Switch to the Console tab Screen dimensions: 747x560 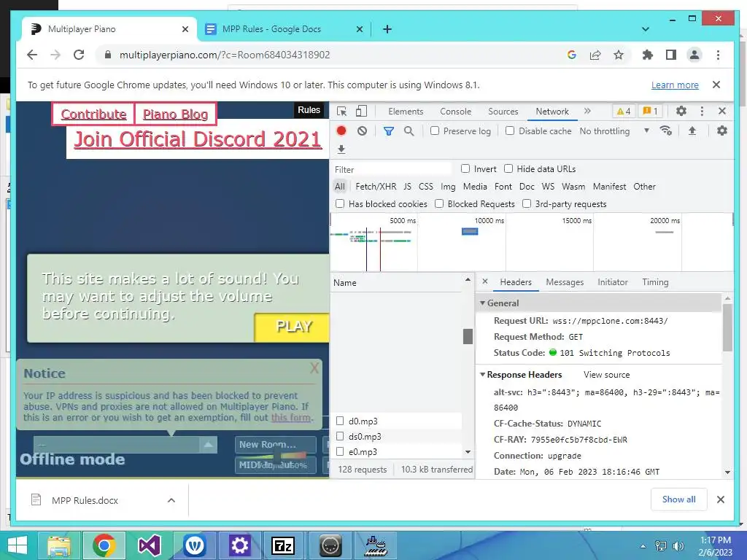[x=455, y=112]
